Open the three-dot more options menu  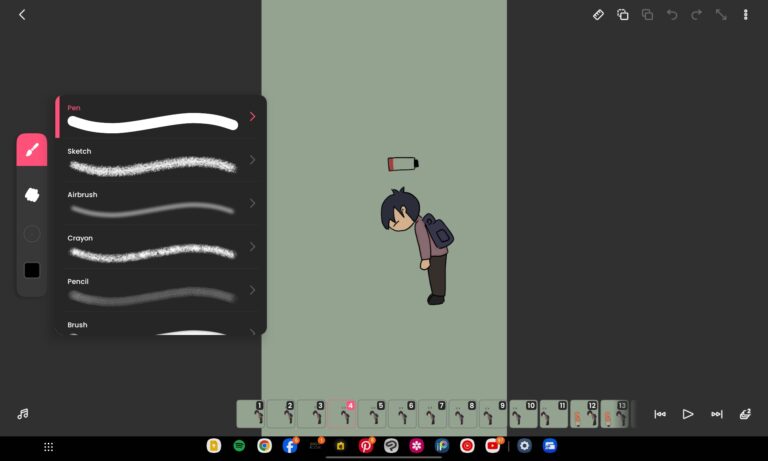point(745,15)
